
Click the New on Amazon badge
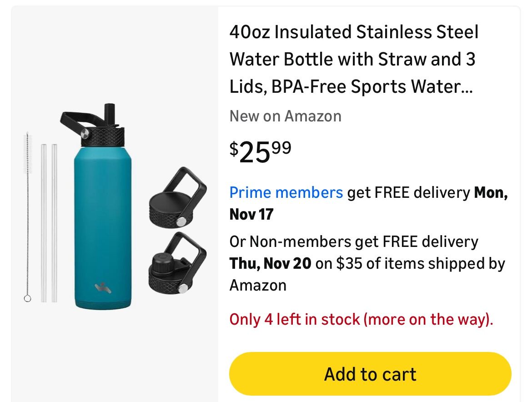click(x=285, y=116)
